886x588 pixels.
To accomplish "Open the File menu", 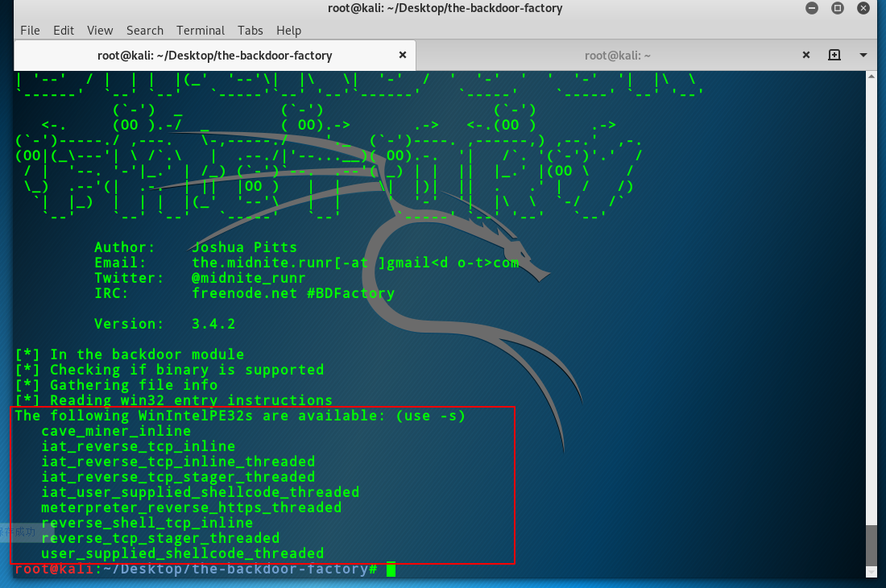I will [x=30, y=31].
